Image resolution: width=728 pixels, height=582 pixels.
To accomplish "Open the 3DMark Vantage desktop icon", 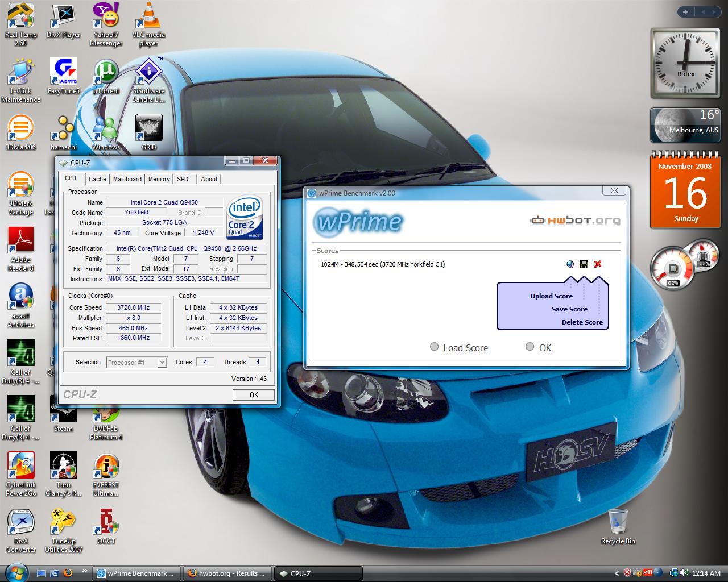I will click(x=20, y=193).
